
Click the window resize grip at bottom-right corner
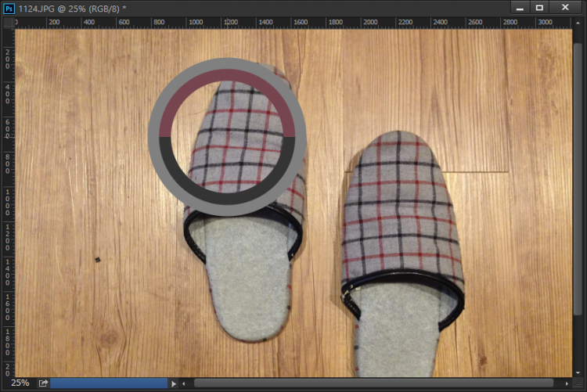click(579, 383)
